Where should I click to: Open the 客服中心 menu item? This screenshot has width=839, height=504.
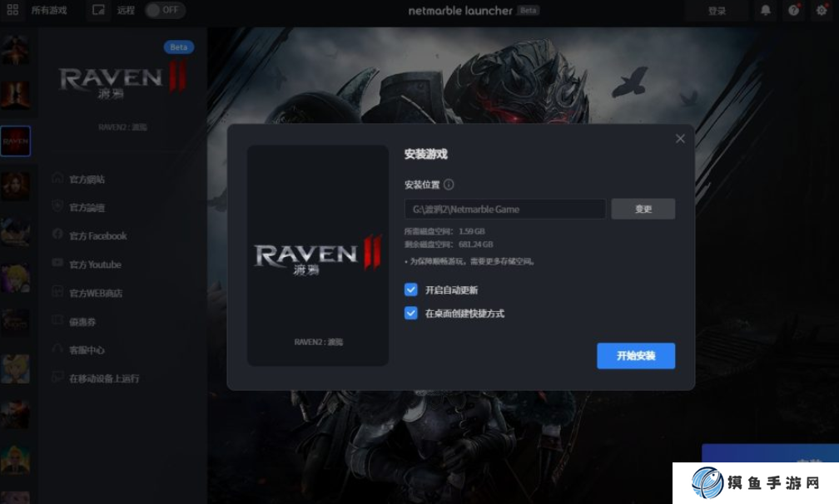click(x=87, y=350)
